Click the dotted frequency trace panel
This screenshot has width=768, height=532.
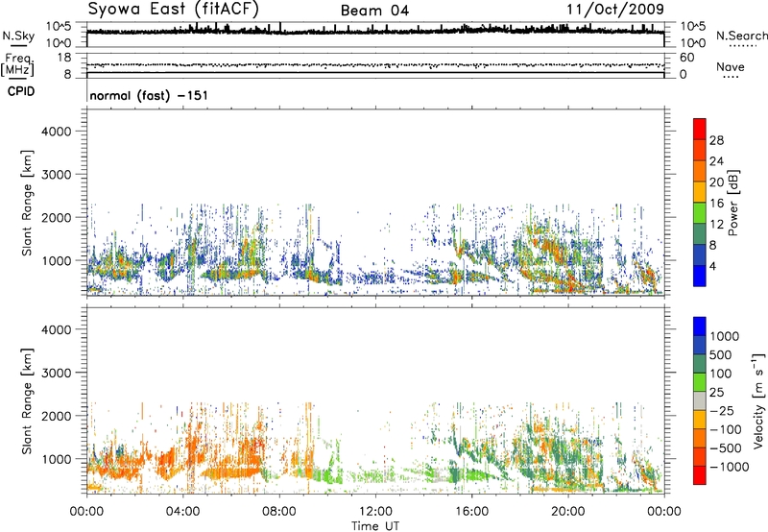pos(375,65)
